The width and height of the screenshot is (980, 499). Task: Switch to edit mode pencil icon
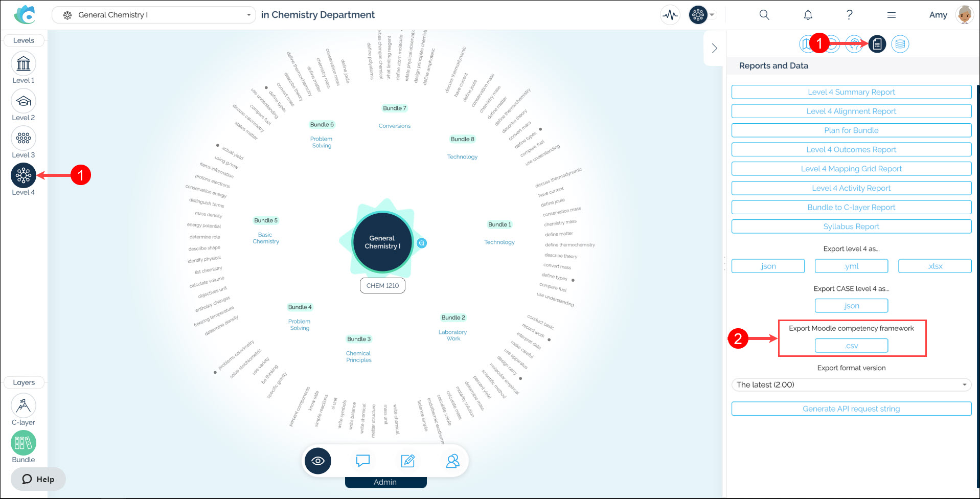tap(407, 461)
